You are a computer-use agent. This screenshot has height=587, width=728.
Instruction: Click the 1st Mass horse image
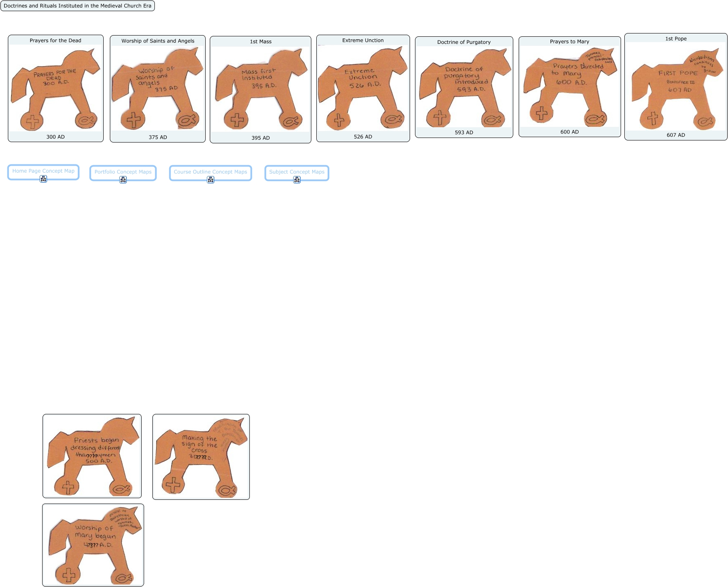pos(261,89)
